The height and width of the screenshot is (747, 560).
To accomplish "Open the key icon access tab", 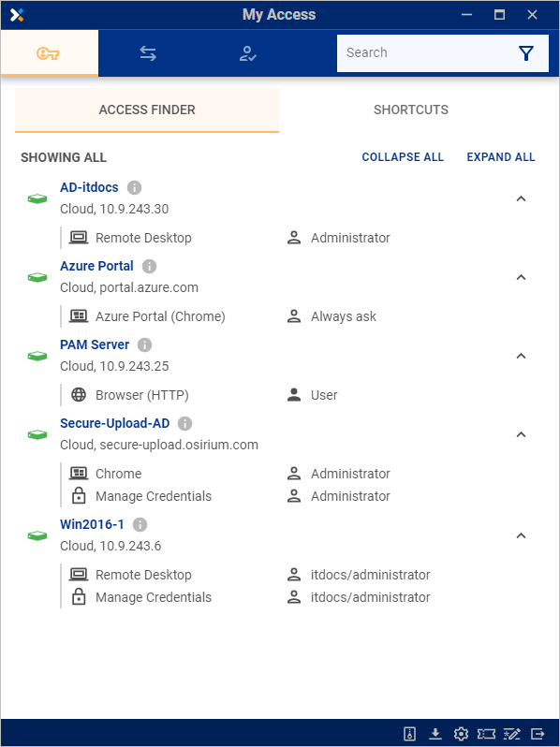I will (49, 52).
